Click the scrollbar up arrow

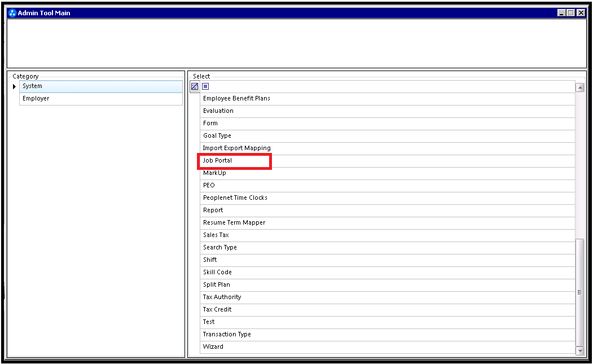click(580, 87)
